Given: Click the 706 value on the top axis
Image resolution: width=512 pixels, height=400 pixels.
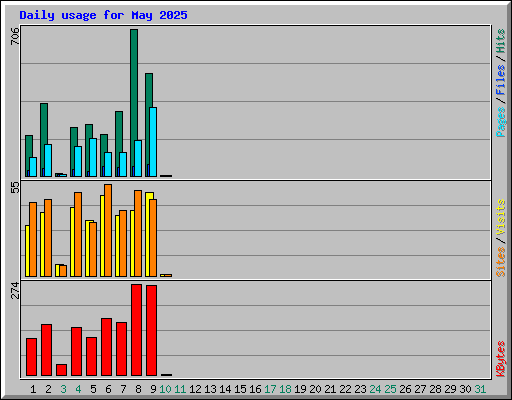Looking at the screenshot, I should pyautogui.click(x=15, y=36).
